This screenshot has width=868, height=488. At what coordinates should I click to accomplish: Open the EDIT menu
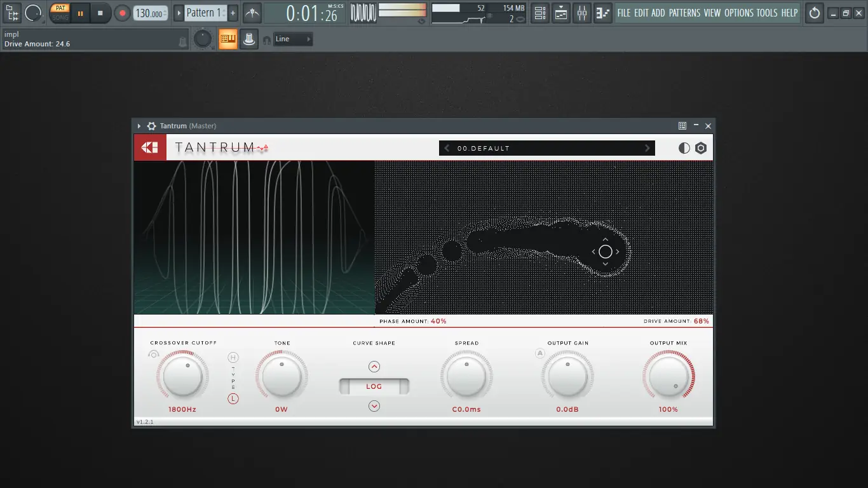(x=641, y=13)
